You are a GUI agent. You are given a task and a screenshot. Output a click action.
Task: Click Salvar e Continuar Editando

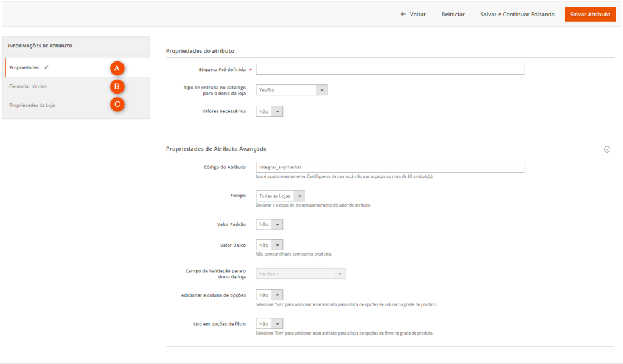tap(517, 15)
